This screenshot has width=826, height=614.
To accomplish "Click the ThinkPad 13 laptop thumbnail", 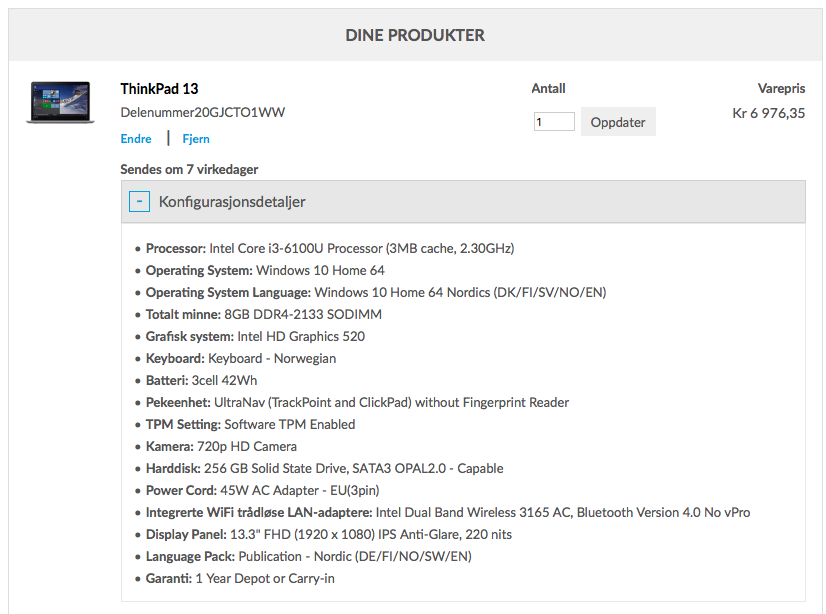I will (61, 102).
